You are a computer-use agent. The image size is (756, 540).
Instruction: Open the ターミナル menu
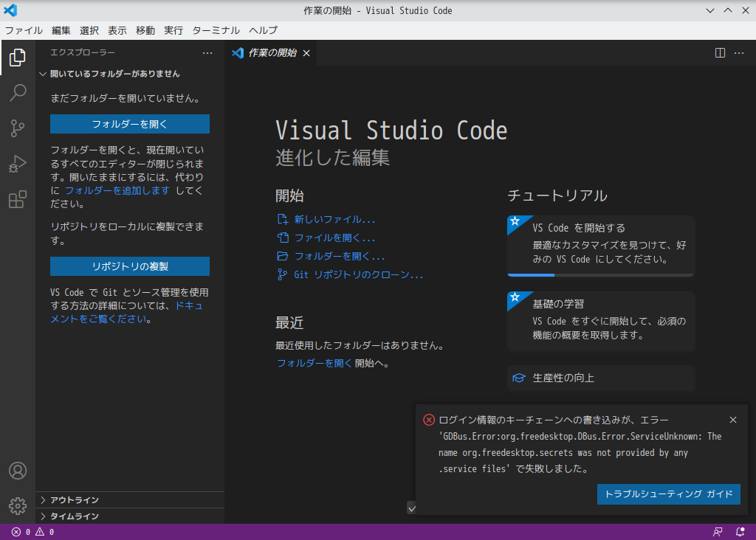[x=216, y=30]
